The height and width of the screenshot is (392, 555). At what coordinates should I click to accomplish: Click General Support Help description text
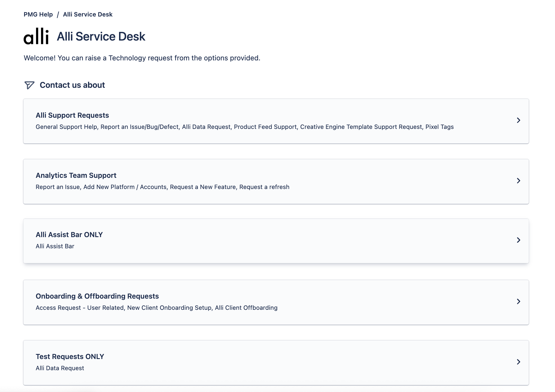67,127
